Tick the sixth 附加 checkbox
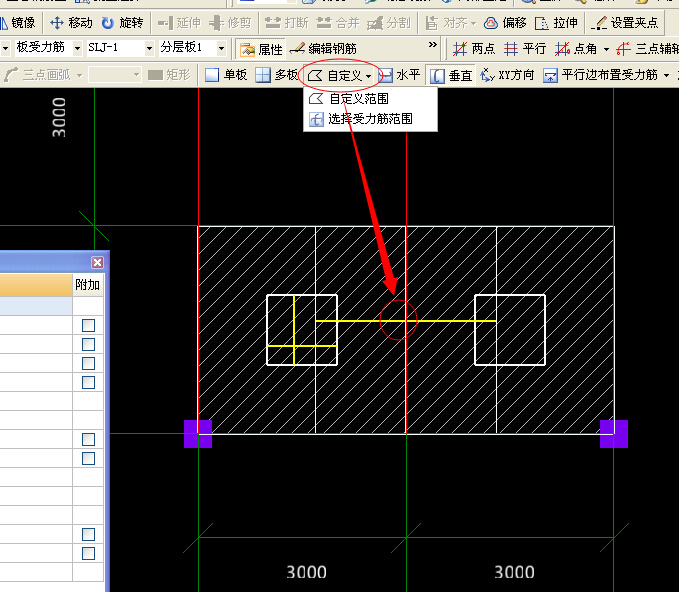 [88, 459]
